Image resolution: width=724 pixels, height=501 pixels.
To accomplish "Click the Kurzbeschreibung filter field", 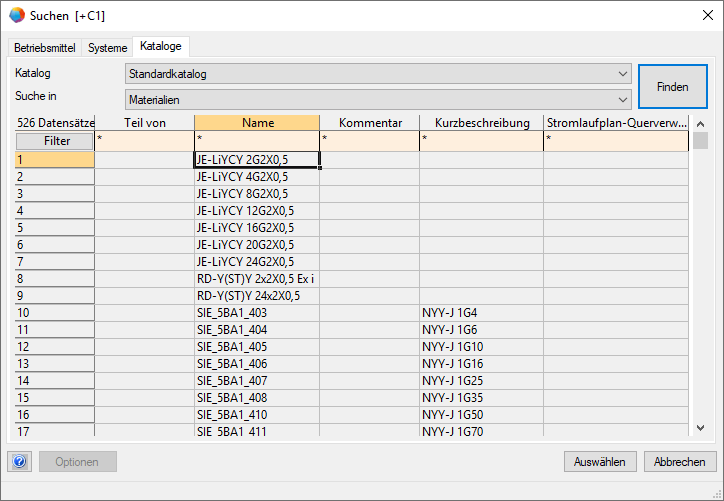I will click(480, 141).
